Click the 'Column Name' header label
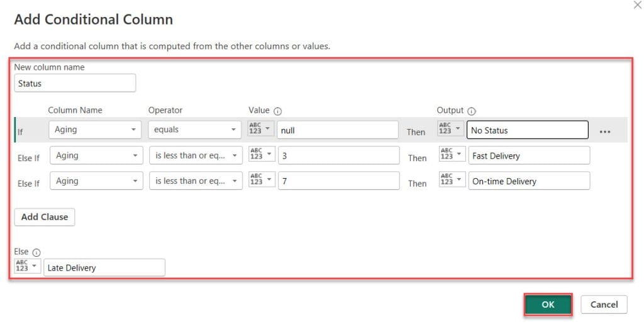644x324 pixels. [x=75, y=110]
